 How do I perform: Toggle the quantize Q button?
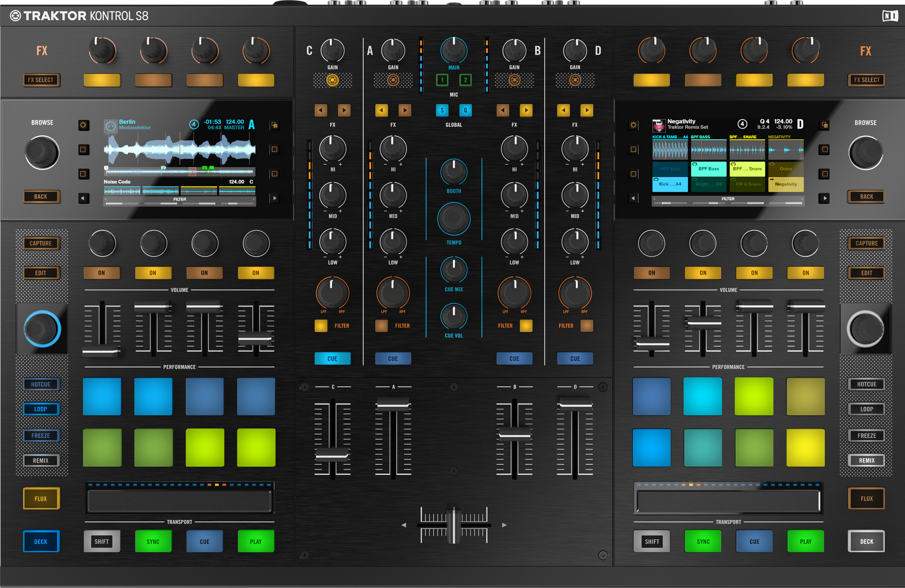465,110
